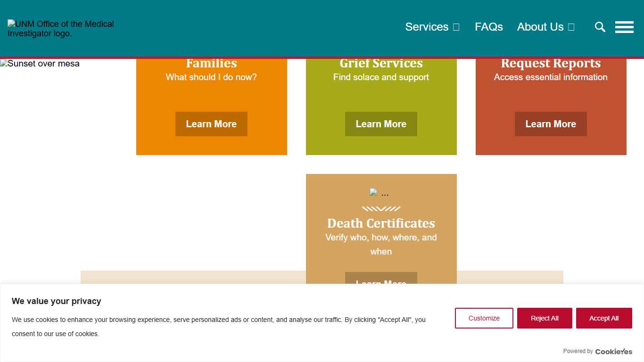Open the Request Reports heading
Screen dimensions: 644x362
(x=551, y=64)
